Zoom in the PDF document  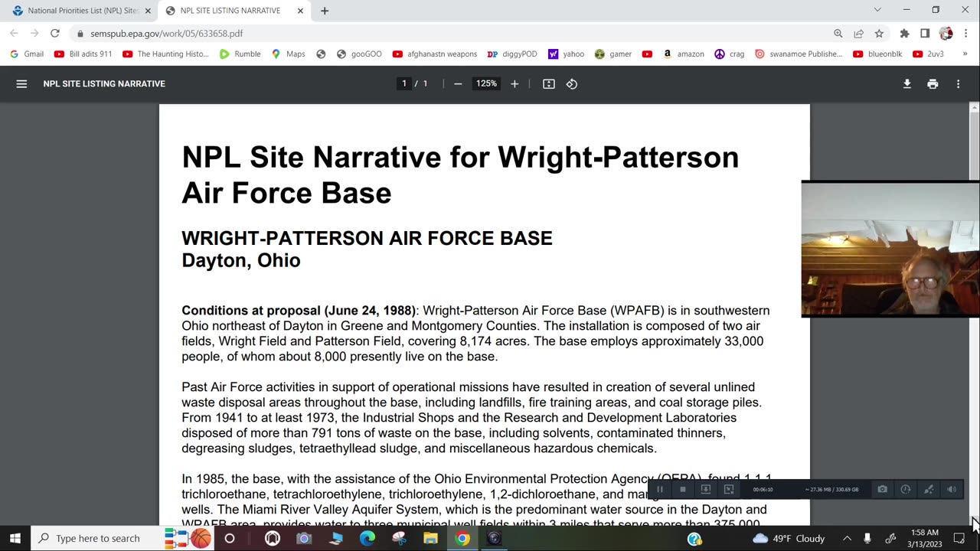(x=514, y=83)
